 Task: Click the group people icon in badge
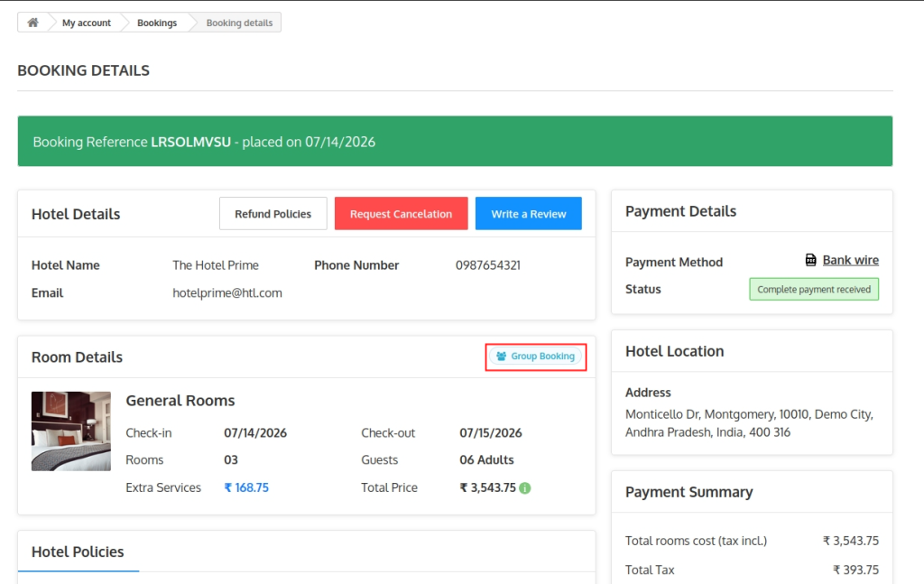501,356
